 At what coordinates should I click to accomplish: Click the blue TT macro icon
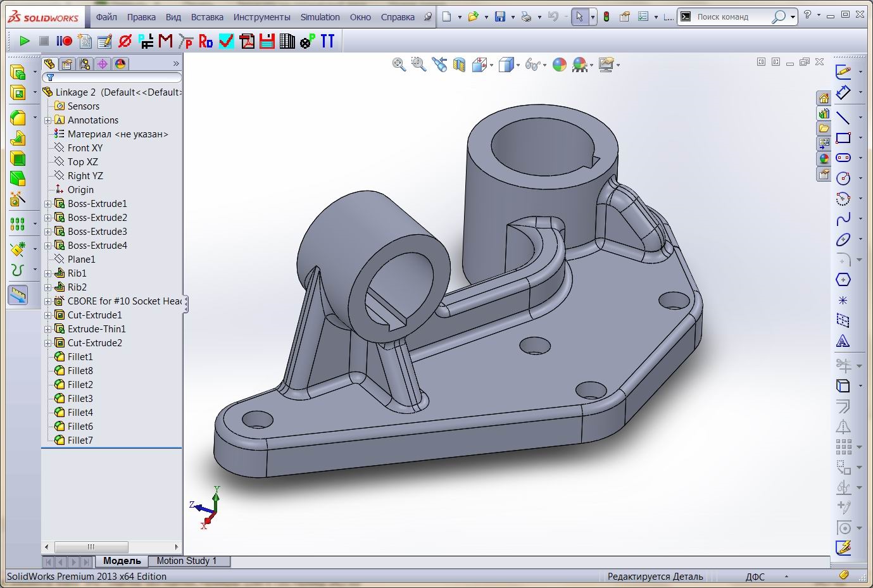[327, 41]
